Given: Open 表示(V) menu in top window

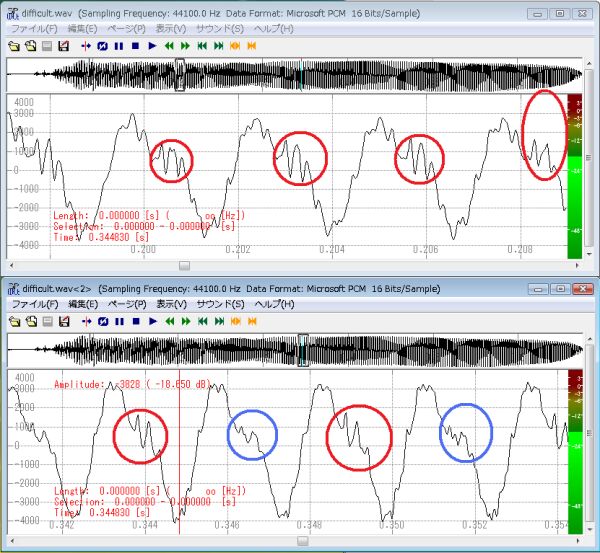Looking at the screenshot, I should coord(171,29).
